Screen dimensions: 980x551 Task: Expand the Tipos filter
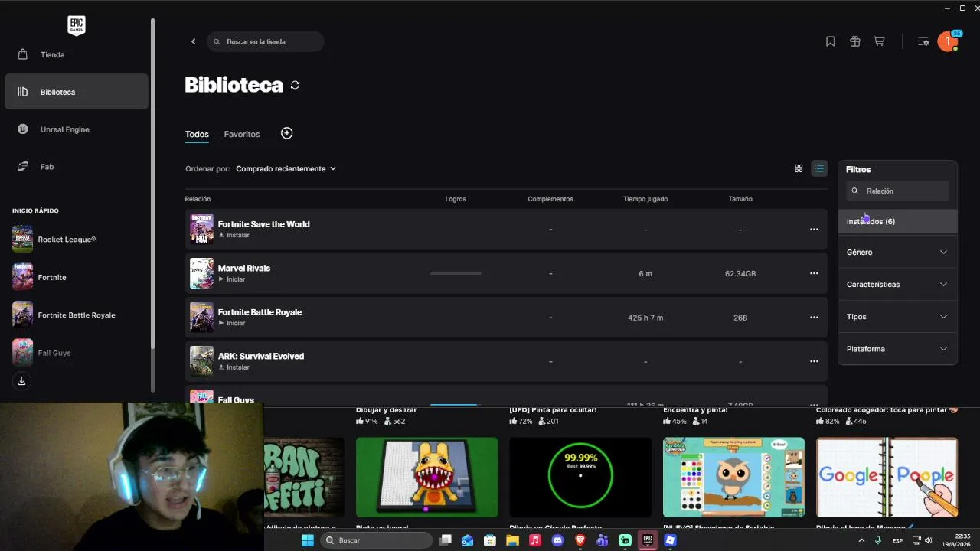tap(897, 316)
